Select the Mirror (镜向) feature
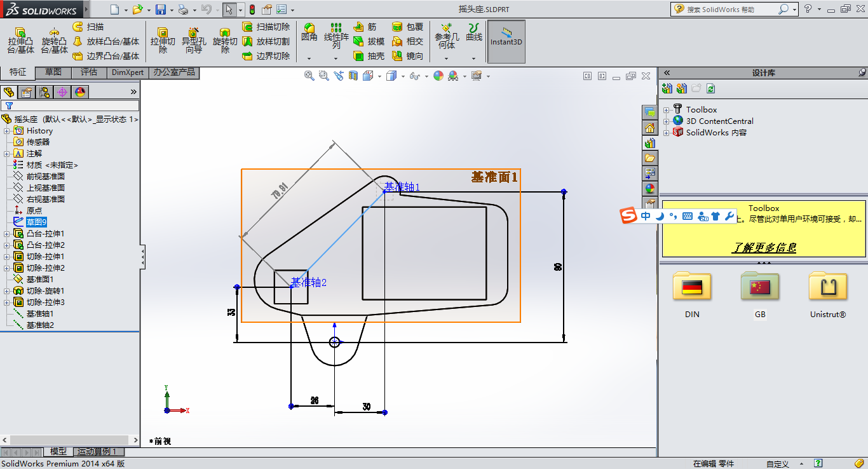 [x=407, y=56]
